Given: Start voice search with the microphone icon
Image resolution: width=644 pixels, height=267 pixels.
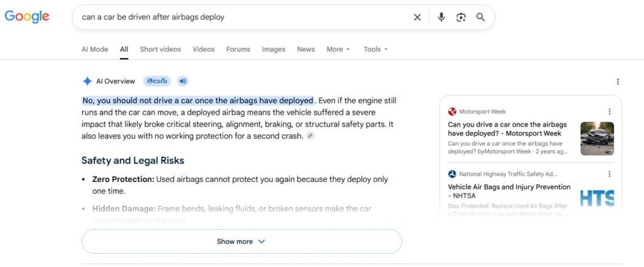Looking at the screenshot, I should click(441, 17).
